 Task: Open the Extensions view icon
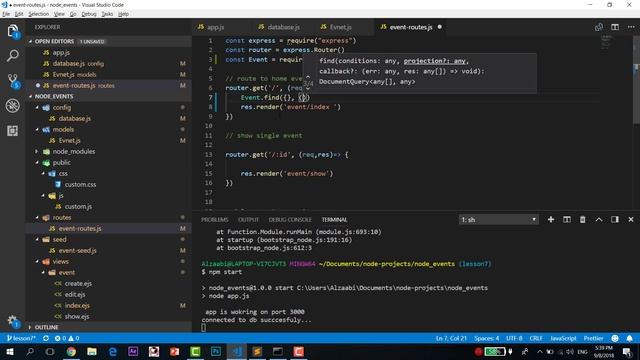(x=12, y=131)
